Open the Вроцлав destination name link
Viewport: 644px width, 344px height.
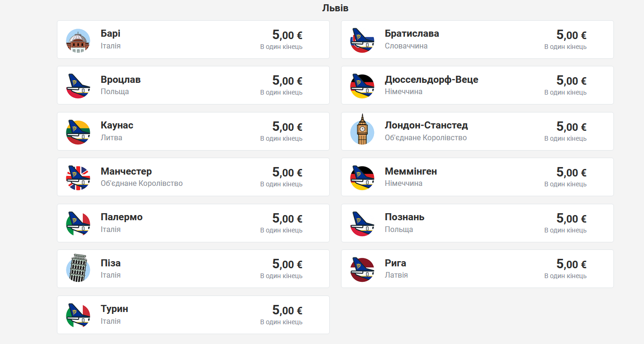click(120, 80)
